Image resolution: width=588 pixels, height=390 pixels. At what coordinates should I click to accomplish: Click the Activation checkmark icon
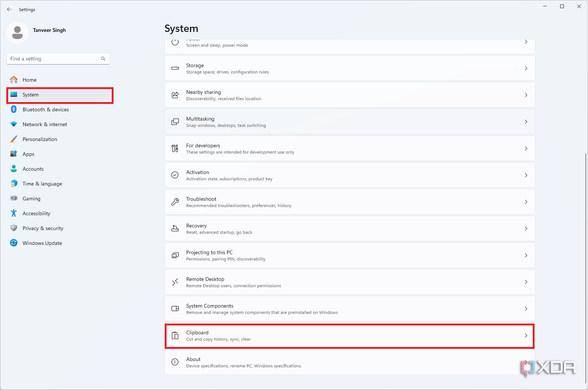(175, 175)
